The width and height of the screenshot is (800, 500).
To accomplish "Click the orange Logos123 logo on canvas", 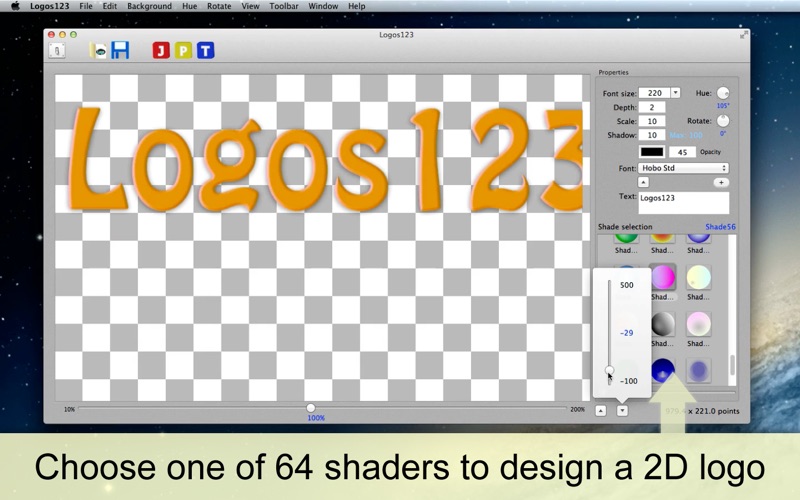I will 326,160.
